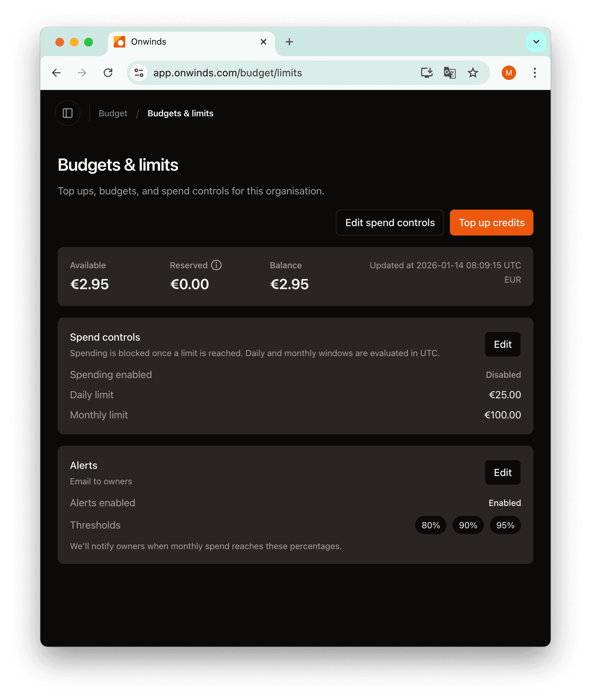
Task: Select the 90% alert threshold chip
Action: click(x=468, y=525)
